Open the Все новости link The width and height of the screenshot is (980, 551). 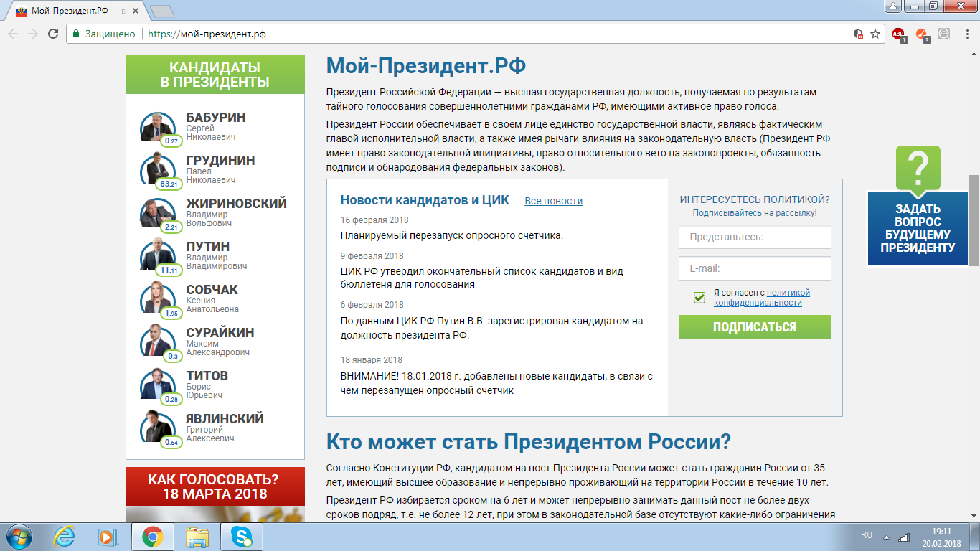tap(553, 202)
